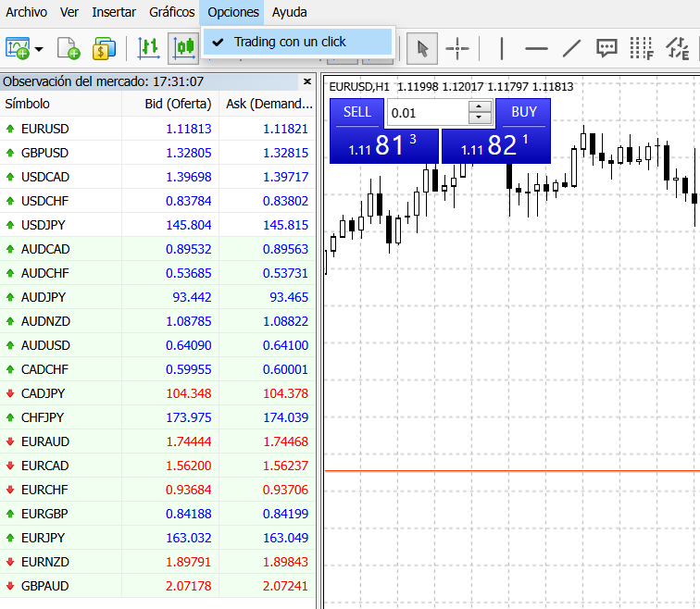
Task: Select the EURCAD symbol row
Action: tap(158, 466)
